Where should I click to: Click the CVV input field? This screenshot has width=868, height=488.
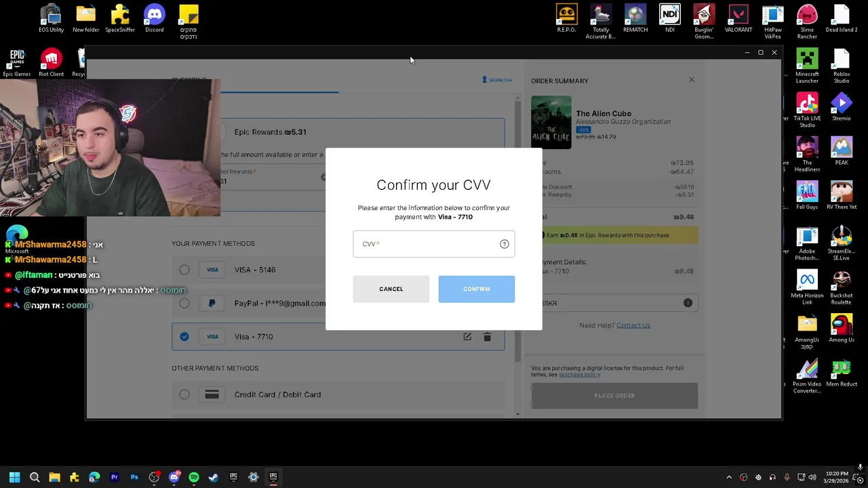click(x=433, y=244)
